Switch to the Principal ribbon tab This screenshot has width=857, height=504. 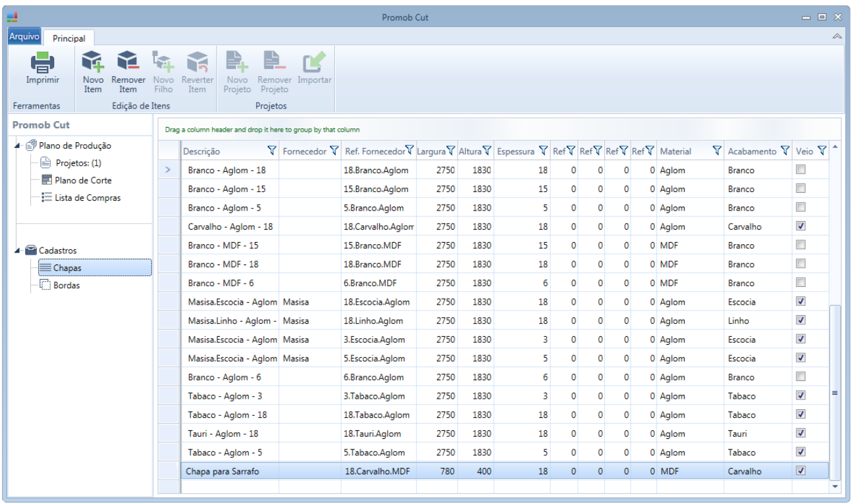[x=69, y=38]
